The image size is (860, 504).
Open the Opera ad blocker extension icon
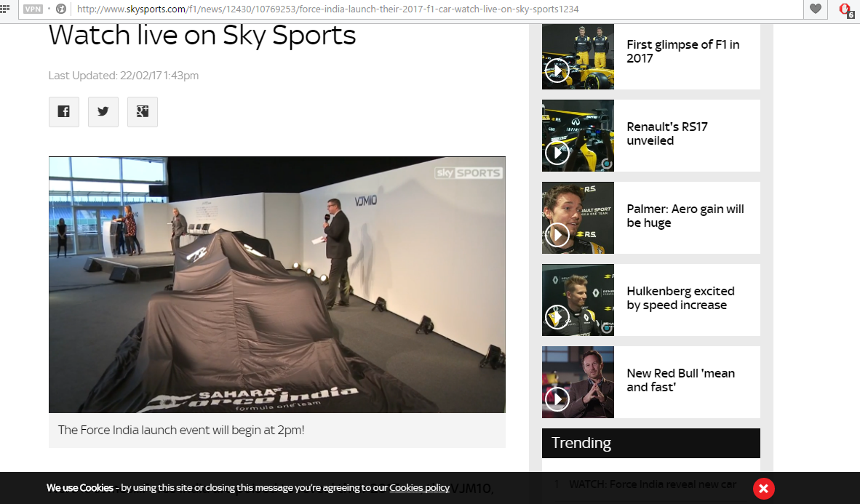845,9
